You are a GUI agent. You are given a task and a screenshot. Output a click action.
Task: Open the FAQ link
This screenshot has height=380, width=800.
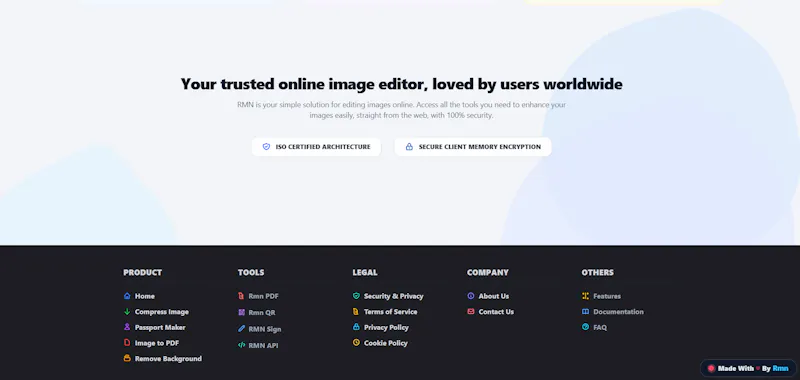point(600,327)
